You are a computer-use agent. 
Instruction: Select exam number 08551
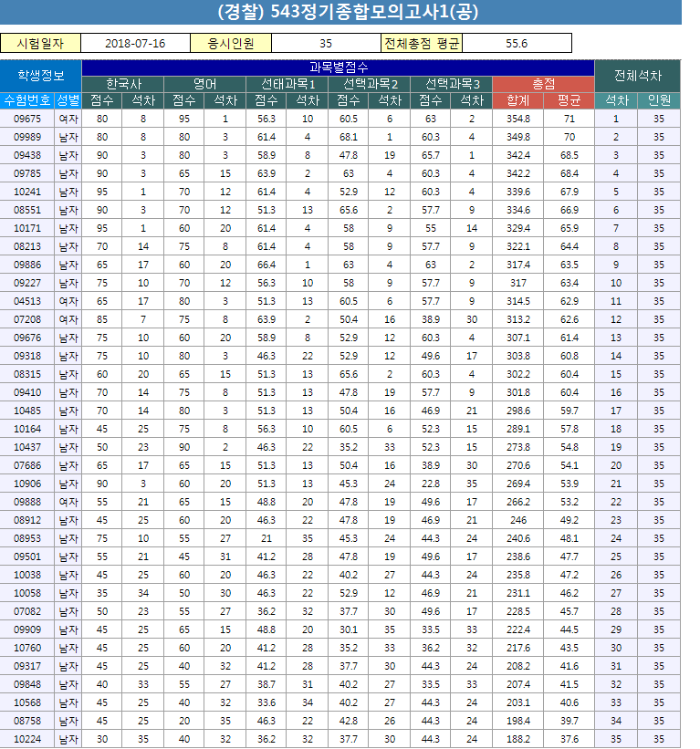point(27,210)
